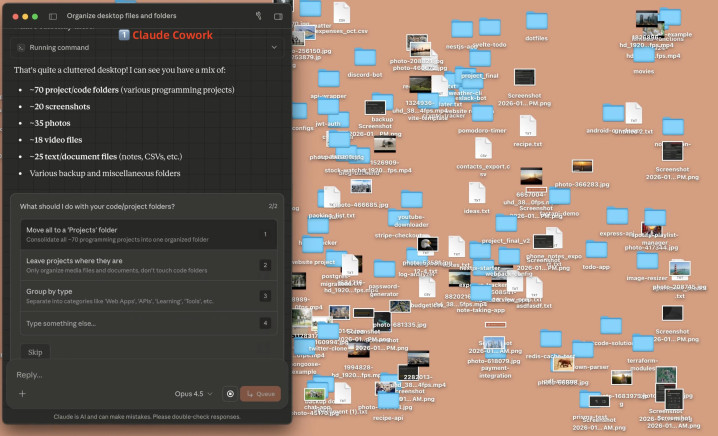
Task: Click the window title 'Organize desktop files and folders'
Action: (121, 16)
